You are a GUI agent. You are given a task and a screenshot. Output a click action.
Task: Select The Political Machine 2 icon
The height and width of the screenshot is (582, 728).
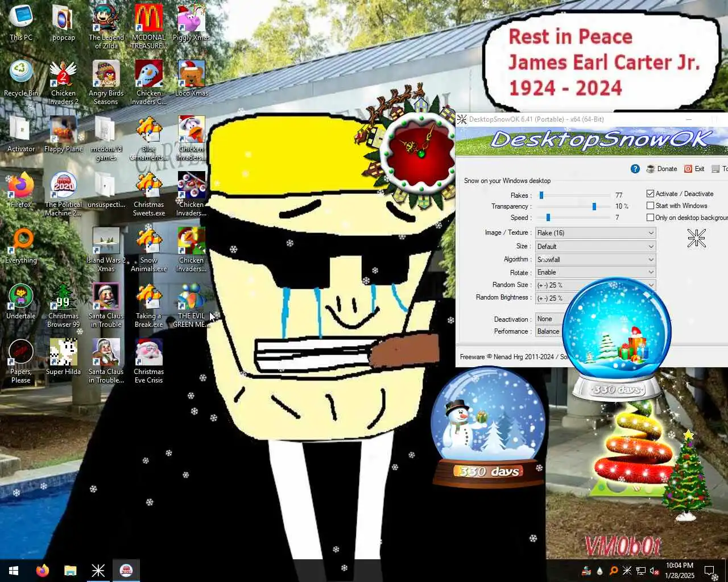click(x=63, y=194)
